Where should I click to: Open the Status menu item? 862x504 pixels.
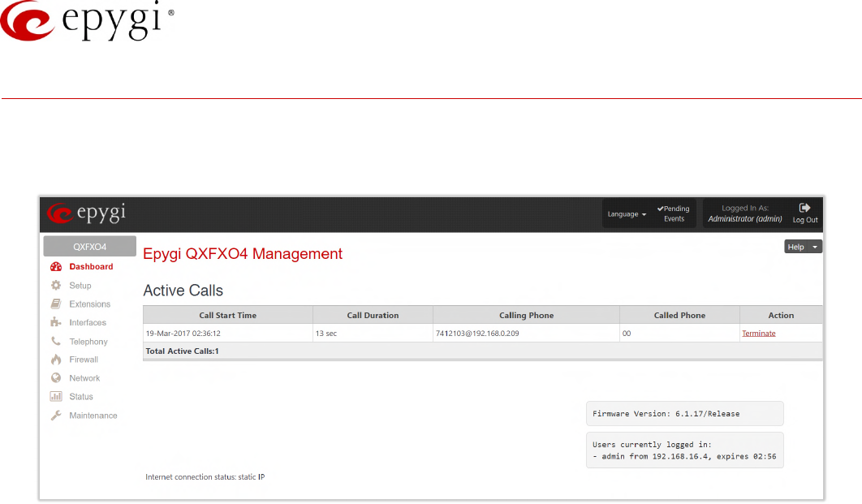tap(81, 396)
